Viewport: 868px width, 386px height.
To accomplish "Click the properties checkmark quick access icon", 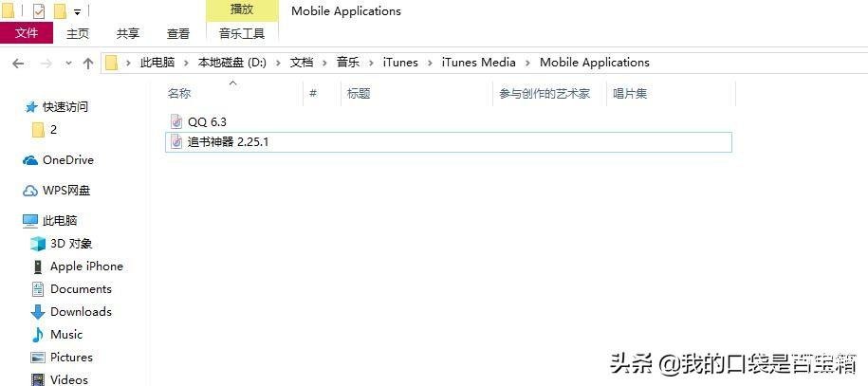I will pyautogui.click(x=39, y=10).
